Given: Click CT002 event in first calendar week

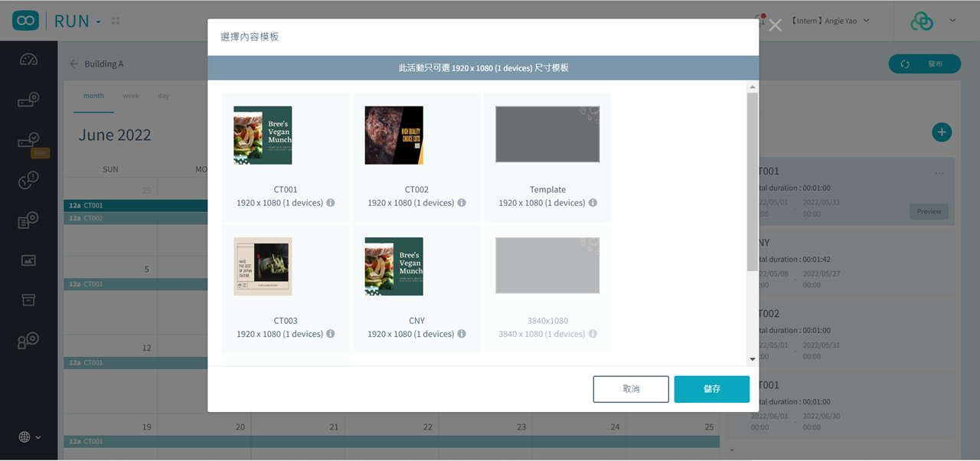Looking at the screenshot, I should [x=136, y=218].
